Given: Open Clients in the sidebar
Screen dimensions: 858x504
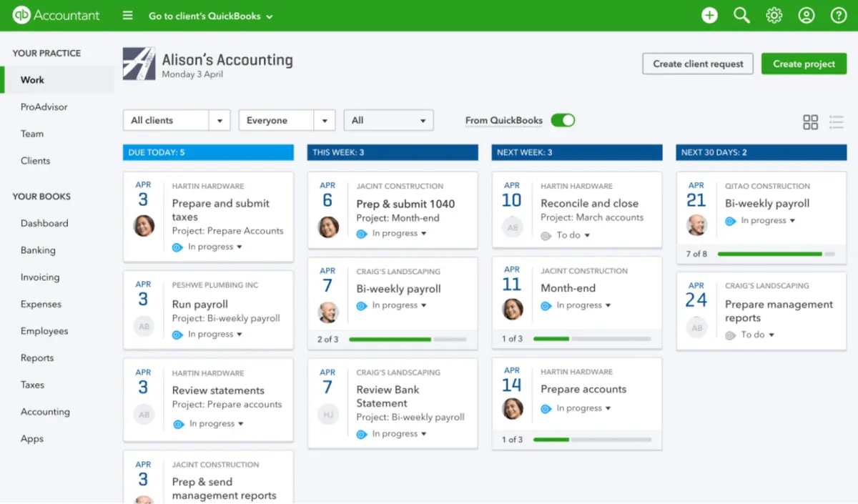Looking at the screenshot, I should pyautogui.click(x=36, y=161).
